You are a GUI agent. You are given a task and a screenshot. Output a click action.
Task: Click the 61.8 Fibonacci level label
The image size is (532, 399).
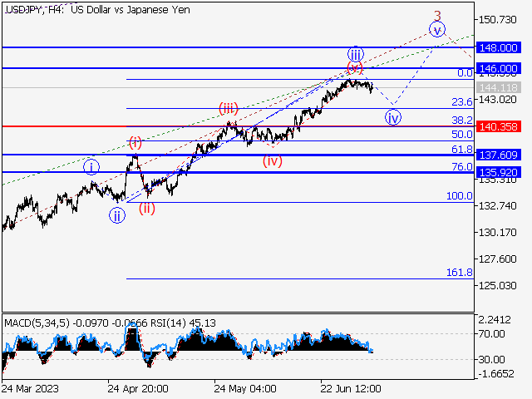[462, 150]
